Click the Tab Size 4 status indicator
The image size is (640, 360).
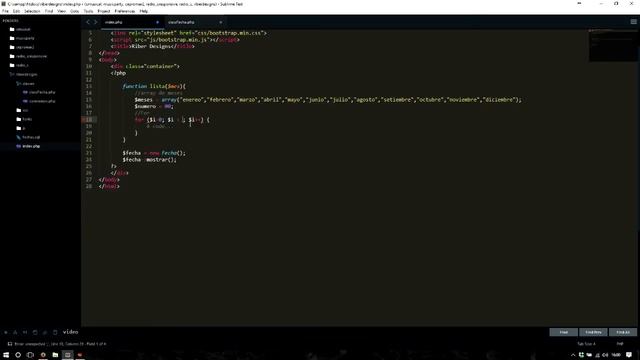pyautogui.click(x=586, y=344)
